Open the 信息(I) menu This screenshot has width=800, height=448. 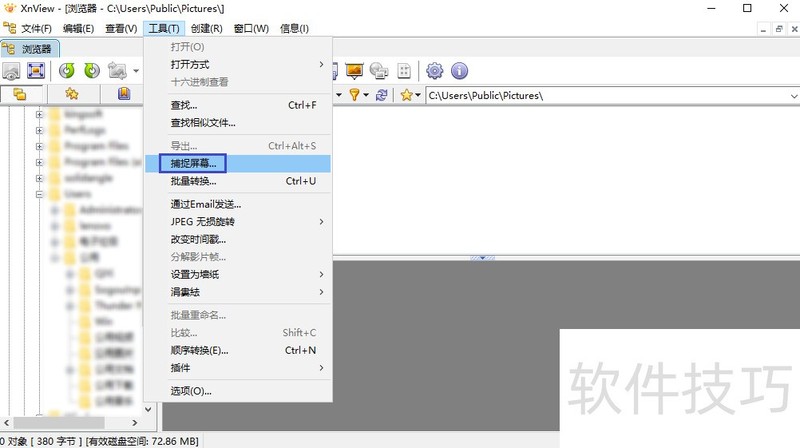(294, 29)
